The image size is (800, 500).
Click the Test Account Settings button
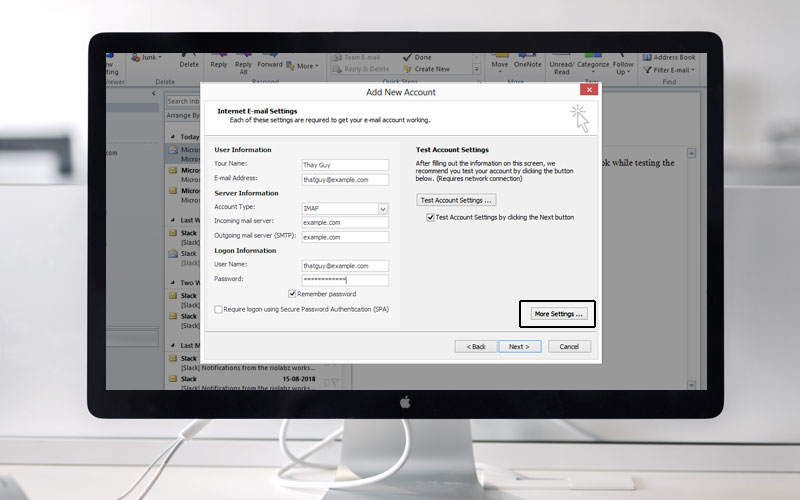point(456,200)
